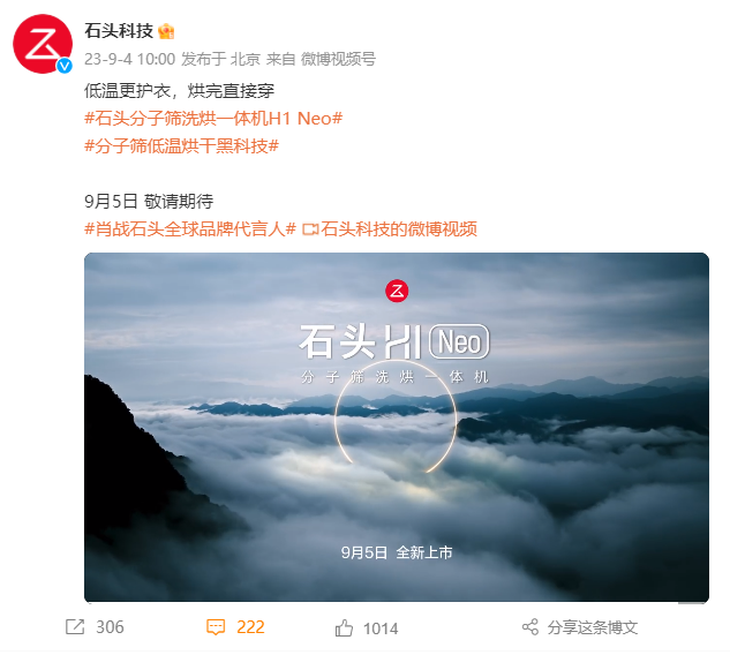
Task: Like the post with the thumbs-up icon
Action: (x=344, y=628)
